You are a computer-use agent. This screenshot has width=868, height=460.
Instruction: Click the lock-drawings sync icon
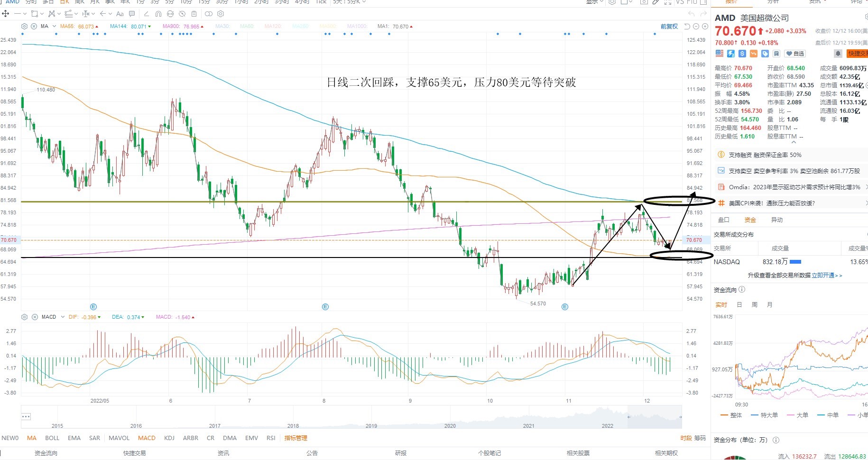click(170, 14)
